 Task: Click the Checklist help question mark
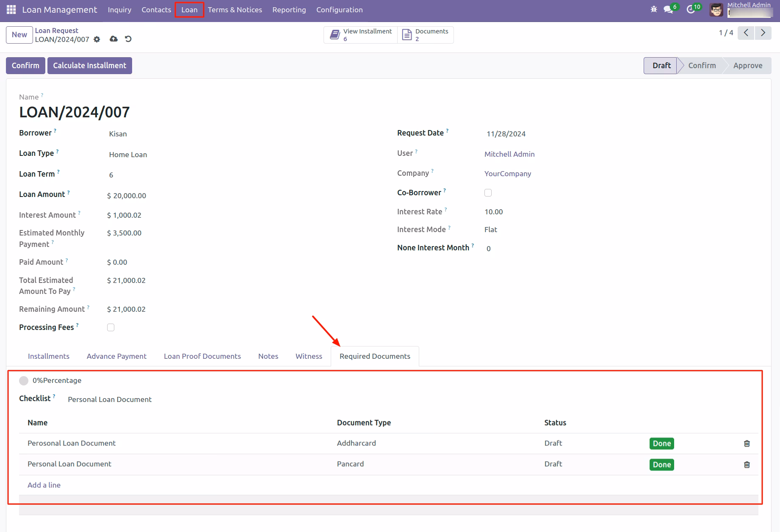pos(54,396)
